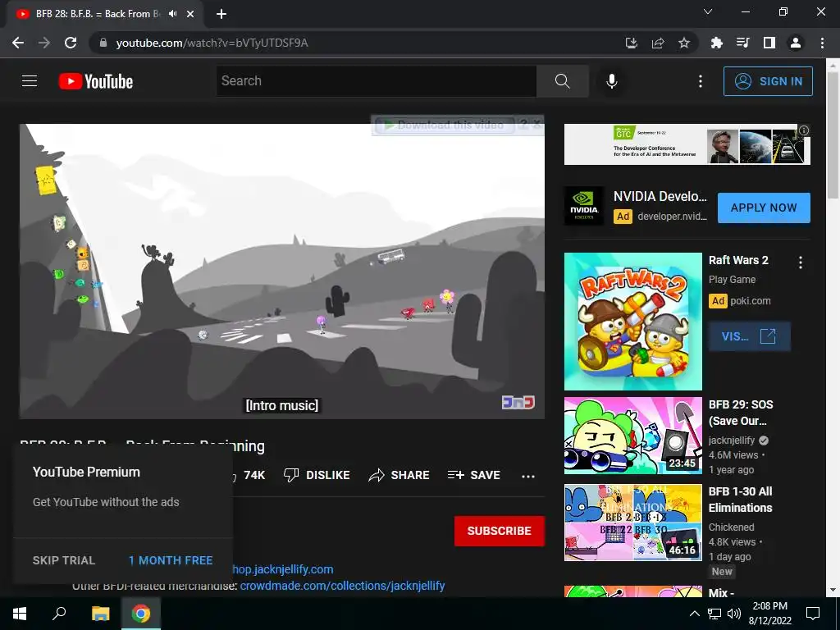Choose 1 MONTH FREE in Premium popup

[171, 560]
